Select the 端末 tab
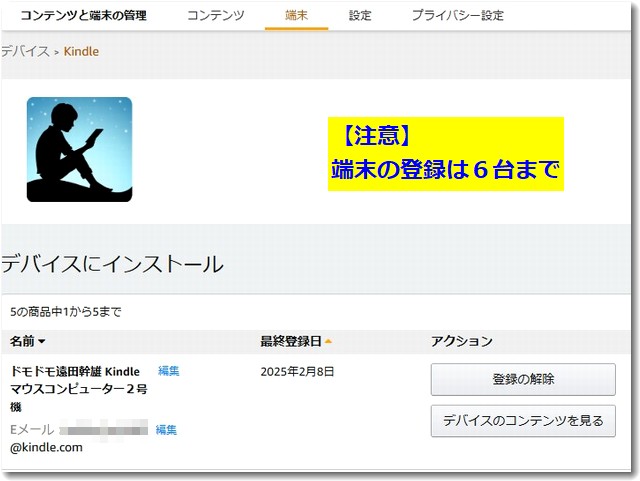 296,16
